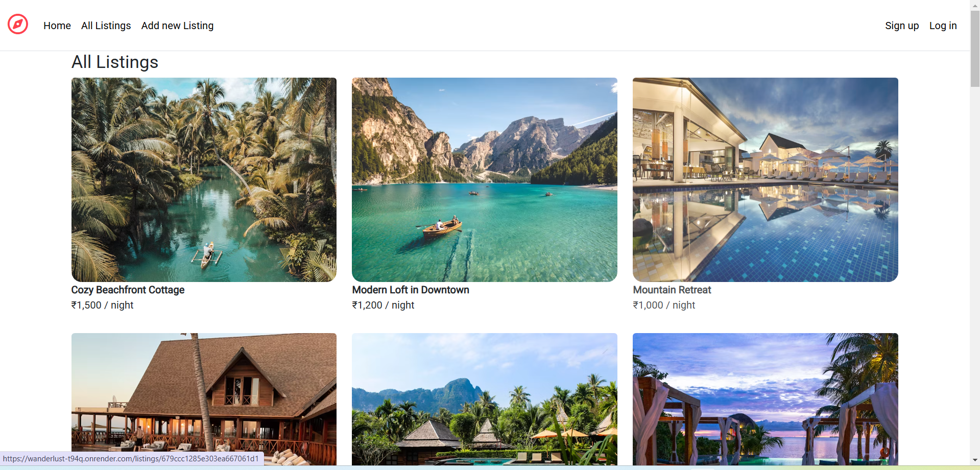980x470 pixels.
Task: Click the ₹1,000 / night price text
Action: [664, 305]
